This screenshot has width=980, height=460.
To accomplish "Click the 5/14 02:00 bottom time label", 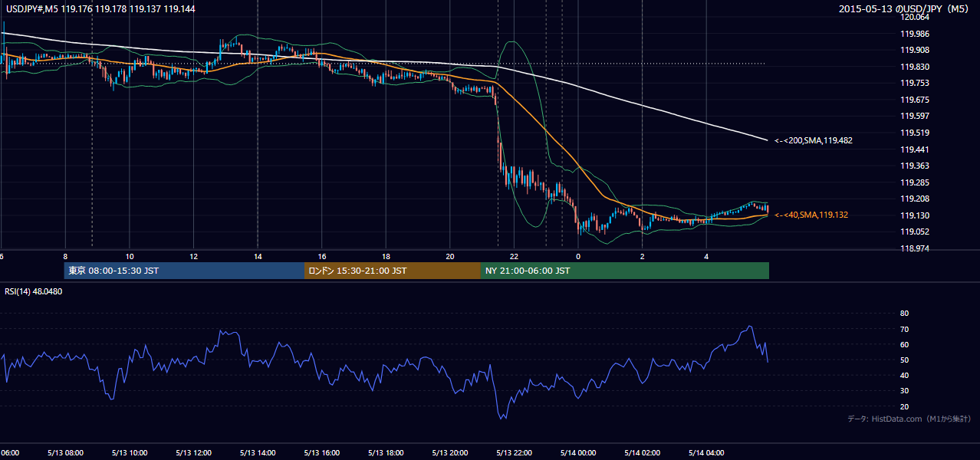I will click(x=643, y=452).
